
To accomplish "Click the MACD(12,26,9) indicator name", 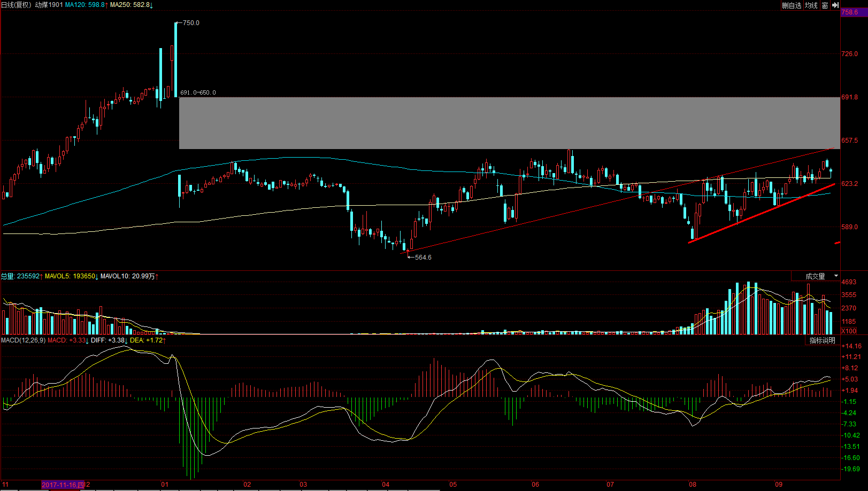I will [x=23, y=340].
